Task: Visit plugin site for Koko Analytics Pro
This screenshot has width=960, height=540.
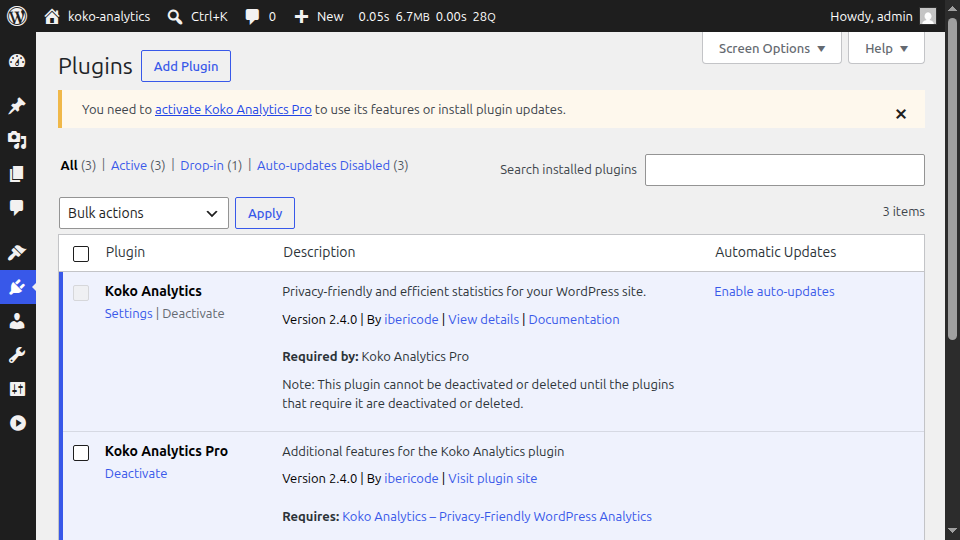Action: pos(492,479)
